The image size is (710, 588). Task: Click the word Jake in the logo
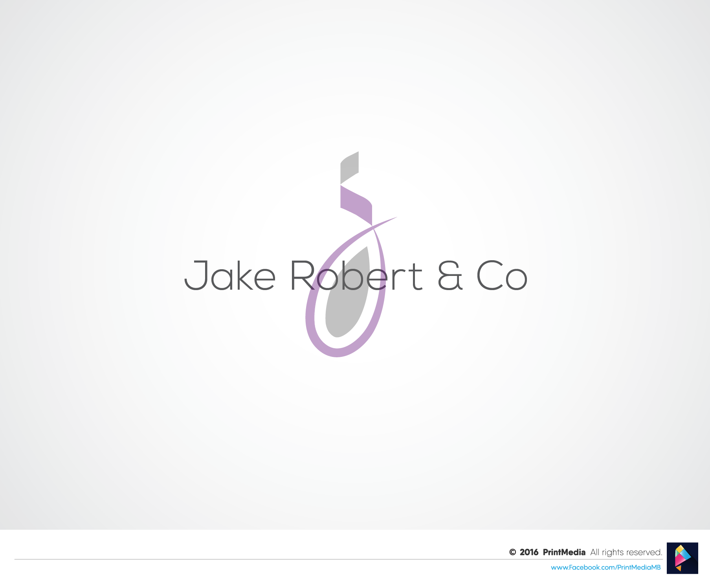tap(230, 276)
